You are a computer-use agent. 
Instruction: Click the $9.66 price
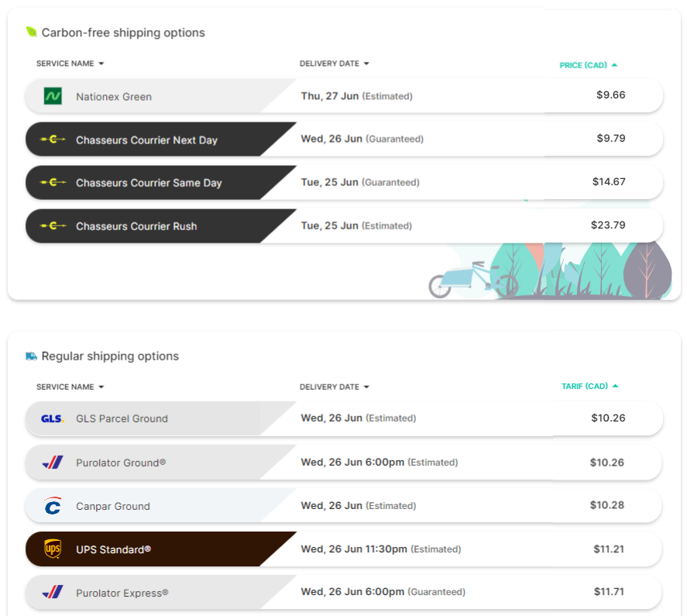(611, 95)
